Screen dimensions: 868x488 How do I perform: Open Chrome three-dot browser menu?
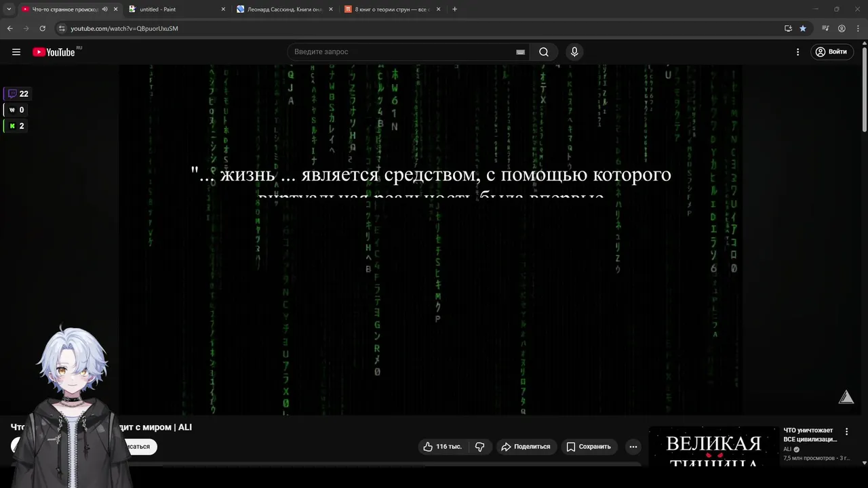[858, 28]
